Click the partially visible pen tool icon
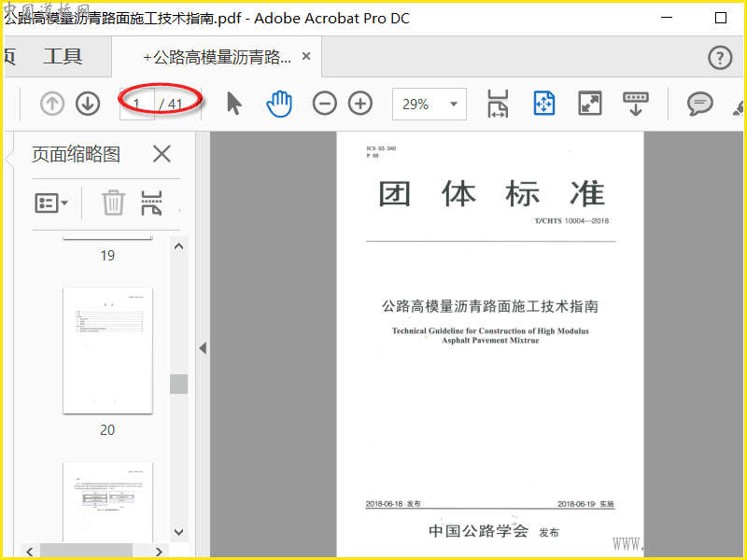 tap(739, 106)
